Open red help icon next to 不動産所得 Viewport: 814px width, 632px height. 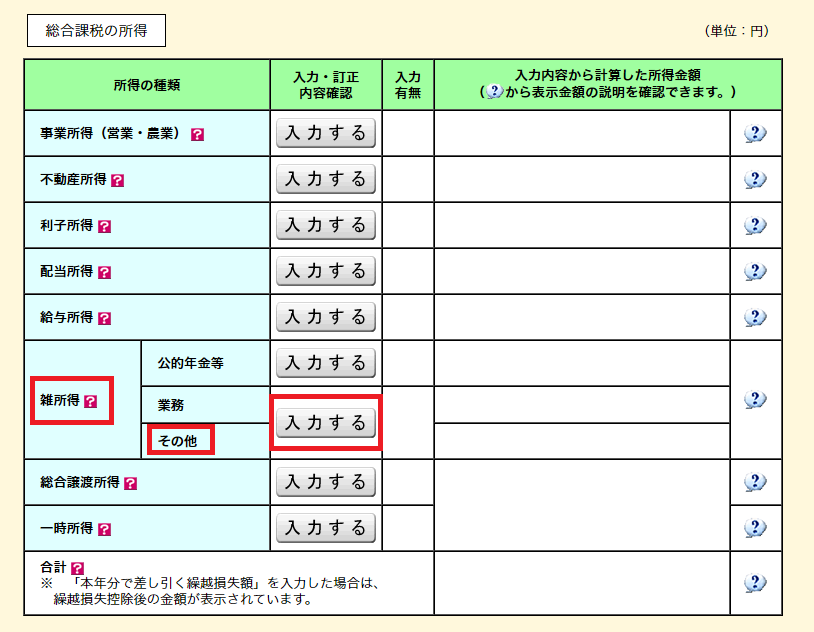118,181
